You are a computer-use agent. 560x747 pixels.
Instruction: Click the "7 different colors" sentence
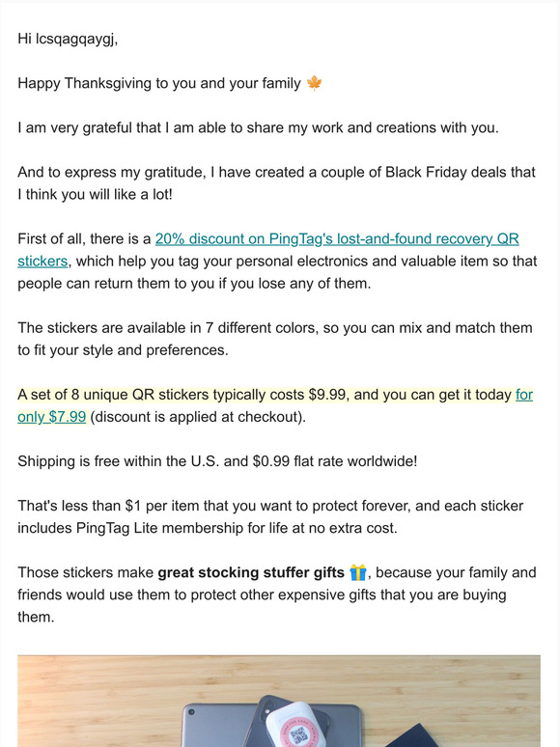coord(275,339)
